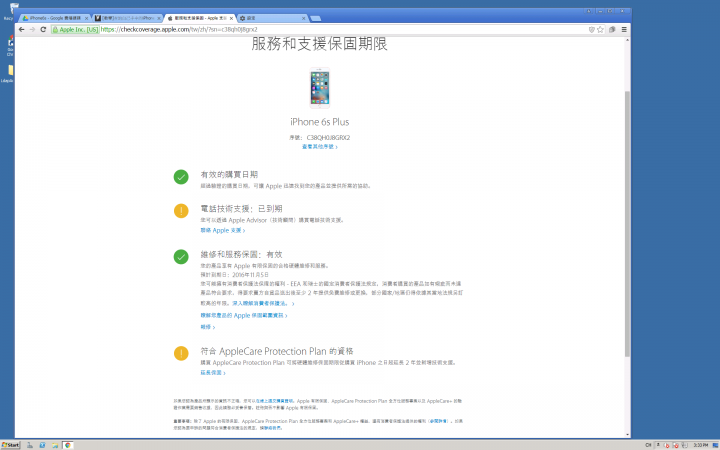Close the settings tab

coord(304,18)
